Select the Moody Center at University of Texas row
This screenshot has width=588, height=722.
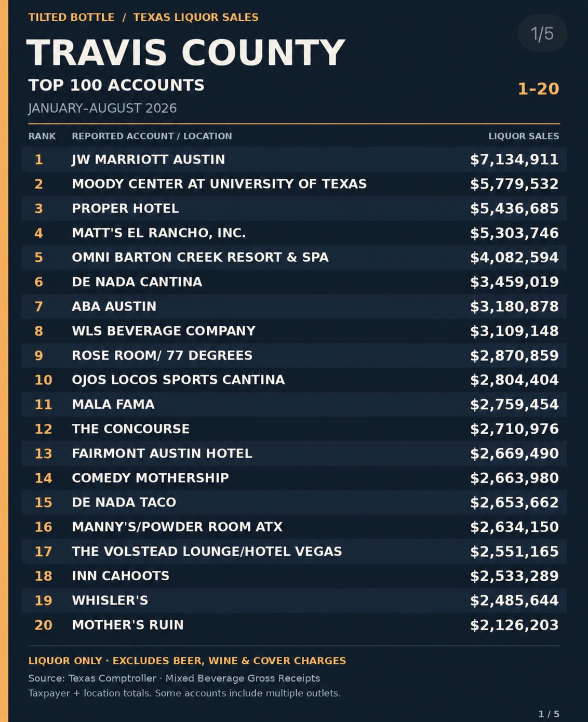[x=294, y=184]
